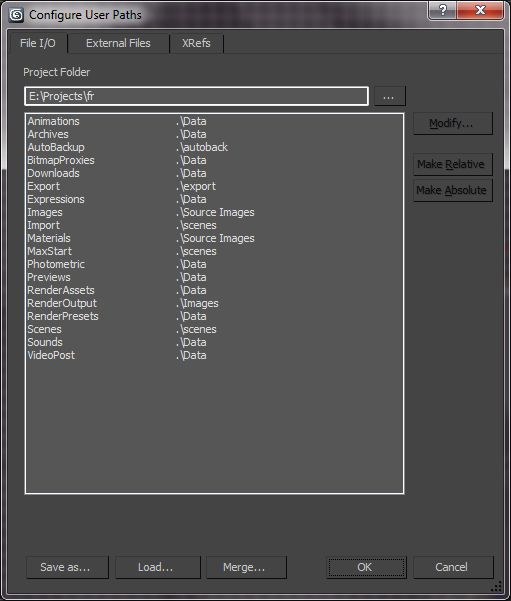The width and height of the screenshot is (511, 601).
Task: Switch to the File I/O tab
Action: [38, 43]
